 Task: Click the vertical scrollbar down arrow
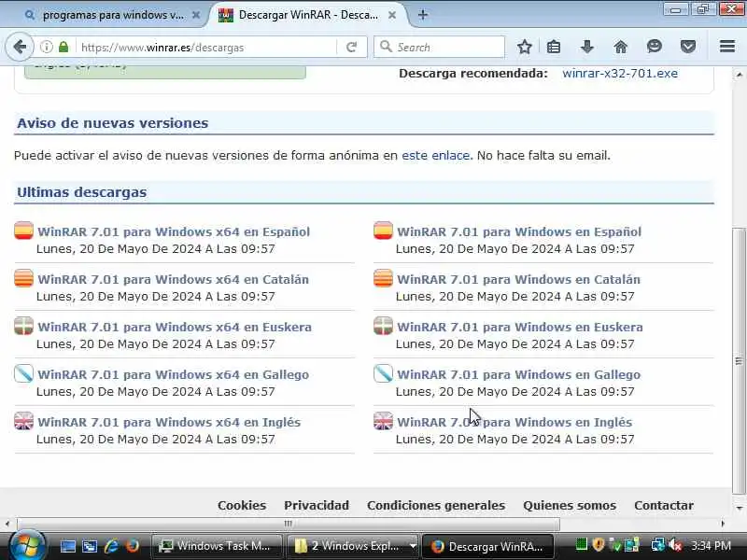(x=739, y=509)
